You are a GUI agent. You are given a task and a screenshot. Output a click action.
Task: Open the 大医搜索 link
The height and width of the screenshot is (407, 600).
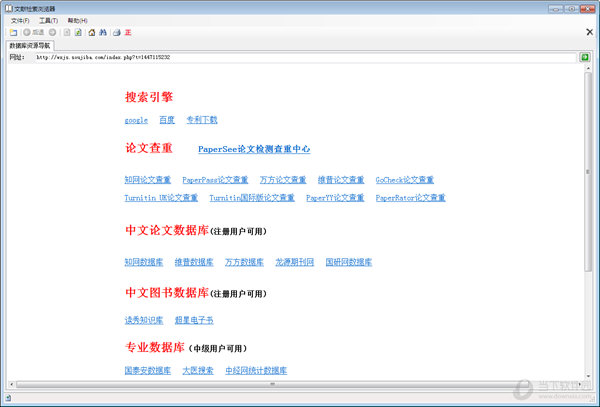pos(198,370)
